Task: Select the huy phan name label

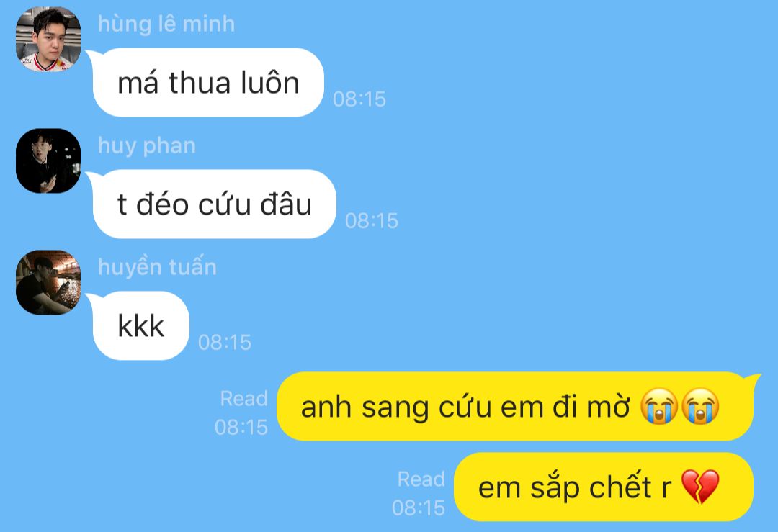Action: pos(147,145)
